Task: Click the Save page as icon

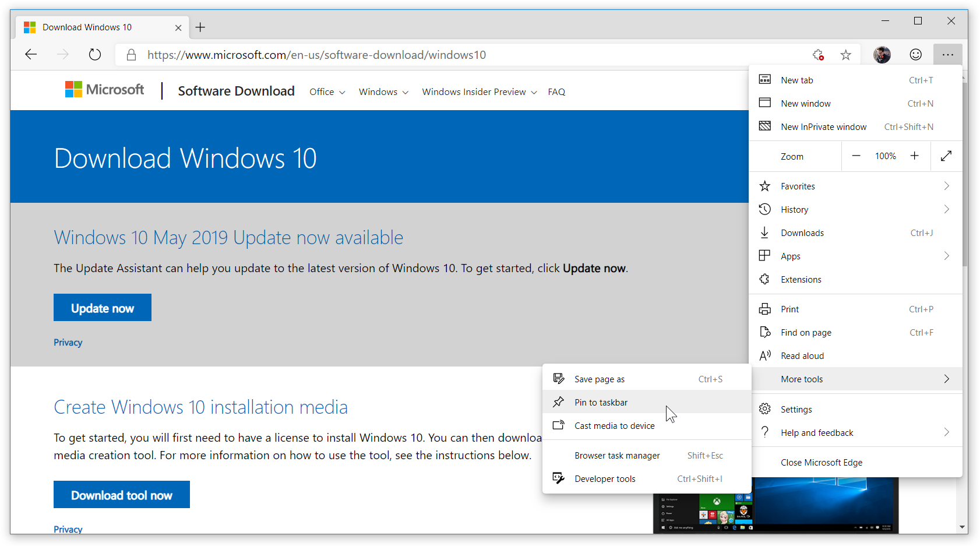Action: (558, 379)
